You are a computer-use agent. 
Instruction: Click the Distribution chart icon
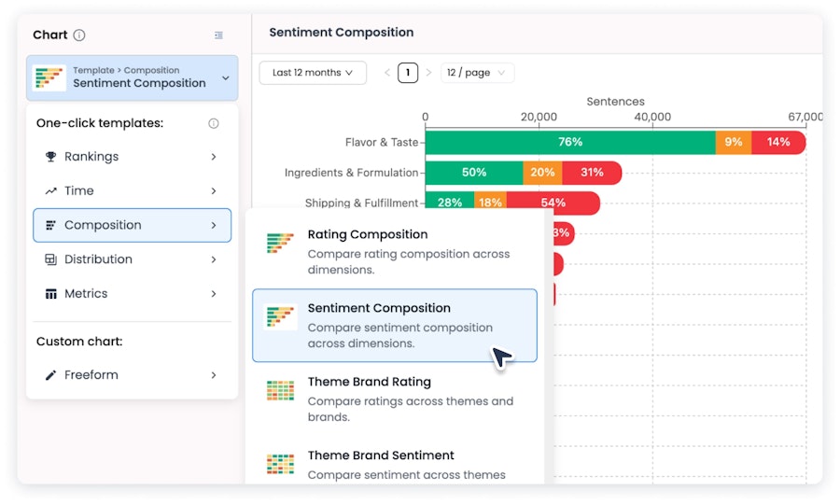point(51,259)
